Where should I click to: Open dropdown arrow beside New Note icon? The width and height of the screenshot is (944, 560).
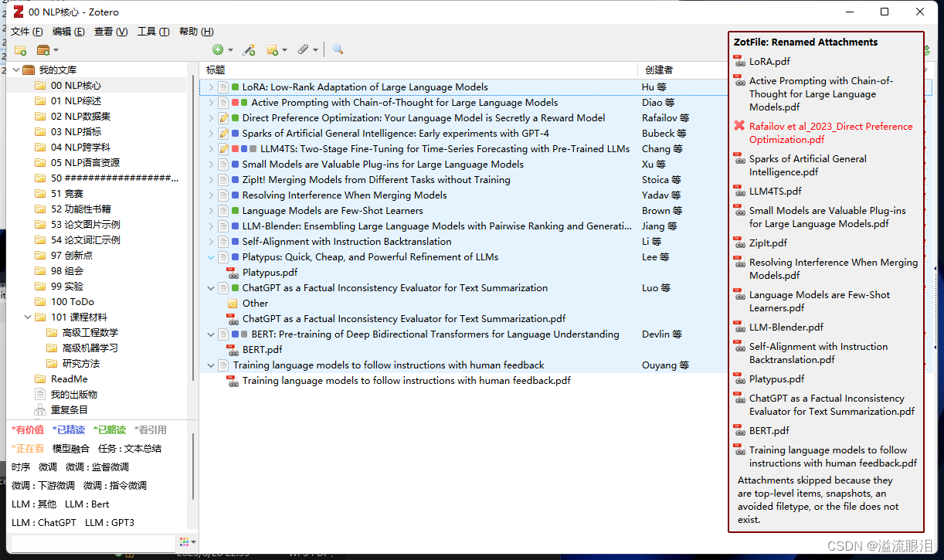point(284,50)
